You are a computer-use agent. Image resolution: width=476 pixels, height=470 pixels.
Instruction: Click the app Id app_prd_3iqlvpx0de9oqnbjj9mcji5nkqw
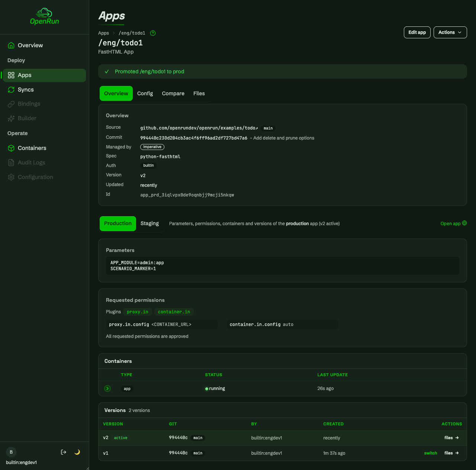point(187,195)
